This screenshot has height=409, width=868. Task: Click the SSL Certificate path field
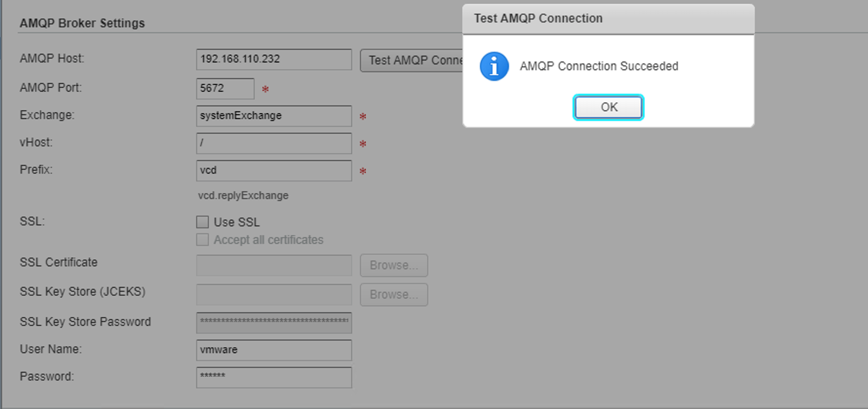coord(274,266)
